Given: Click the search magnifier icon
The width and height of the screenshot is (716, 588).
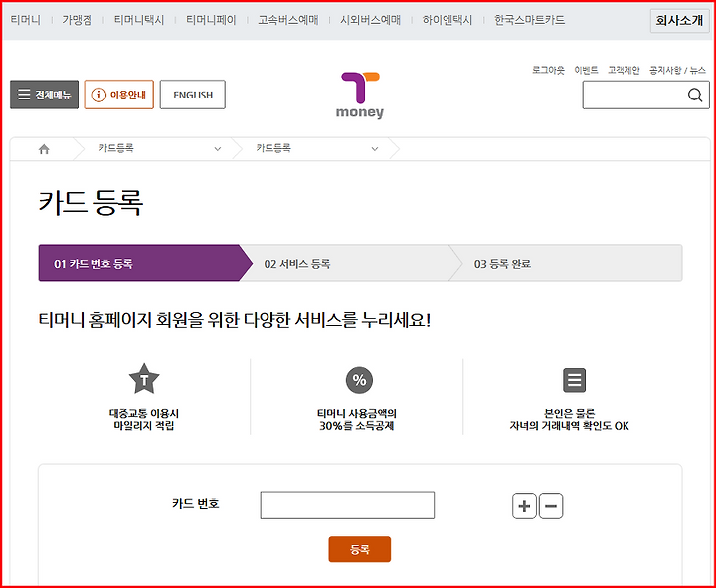Looking at the screenshot, I should point(695,96).
